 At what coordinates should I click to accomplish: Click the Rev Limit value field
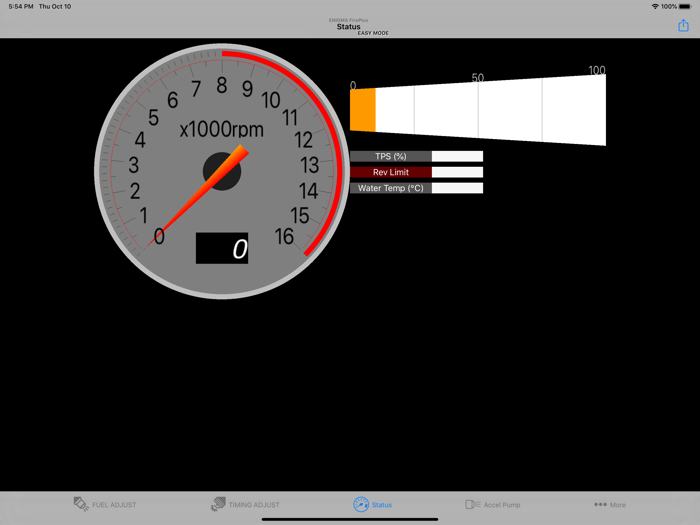click(457, 172)
